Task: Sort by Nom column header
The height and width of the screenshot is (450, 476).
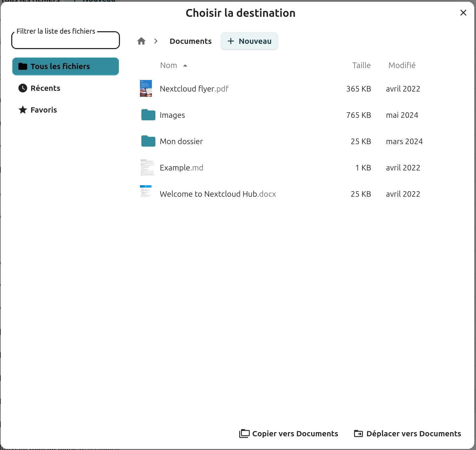Action: pyautogui.click(x=168, y=65)
